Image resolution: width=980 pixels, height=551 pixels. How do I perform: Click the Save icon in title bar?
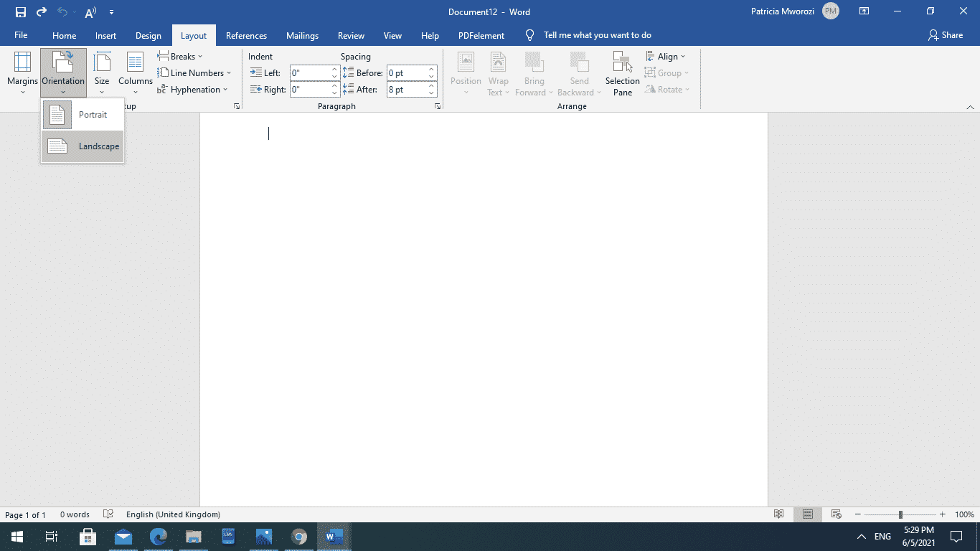point(21,12)
